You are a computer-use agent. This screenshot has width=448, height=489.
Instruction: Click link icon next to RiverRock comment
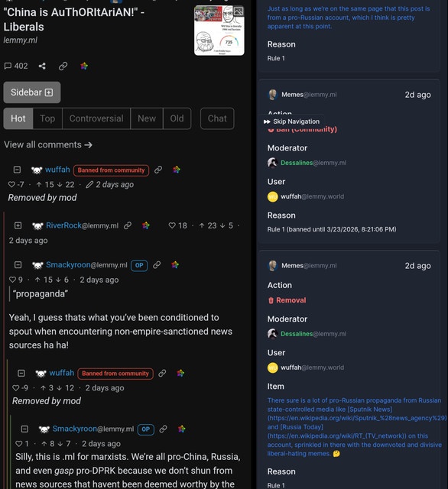coord(127,225)
